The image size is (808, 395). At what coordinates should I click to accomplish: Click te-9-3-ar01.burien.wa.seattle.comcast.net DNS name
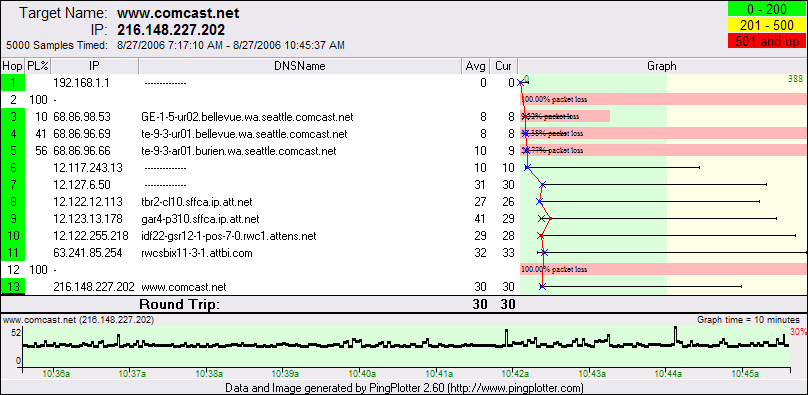coord(239,151)
